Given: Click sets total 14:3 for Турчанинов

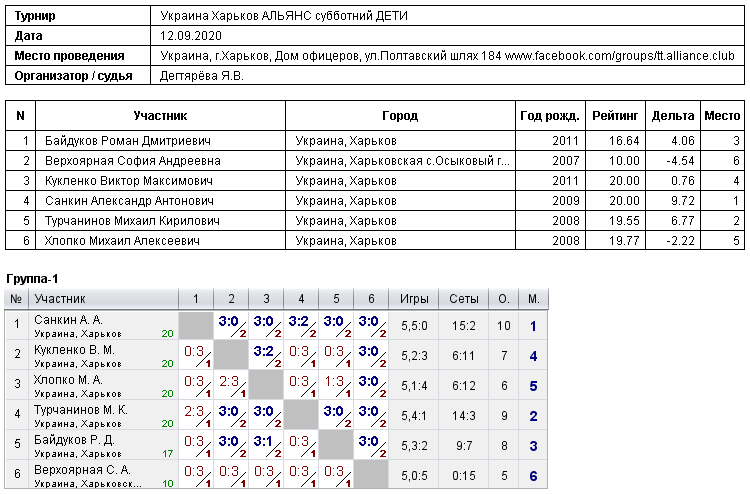Looking at the screenshot, I should pos(464,416).
